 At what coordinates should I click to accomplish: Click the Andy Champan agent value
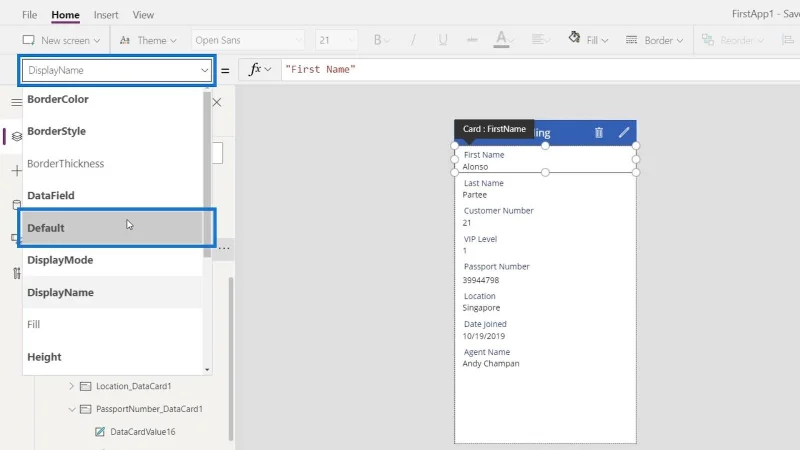coord(491,364)
